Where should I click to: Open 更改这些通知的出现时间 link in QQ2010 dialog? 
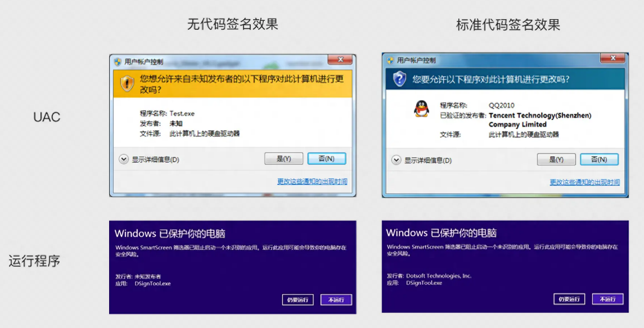pyautogui.click(x=584, y=182)
